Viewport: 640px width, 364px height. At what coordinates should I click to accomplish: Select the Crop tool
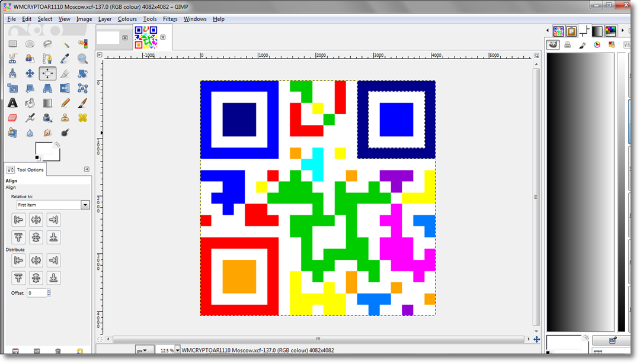[65, 73]
